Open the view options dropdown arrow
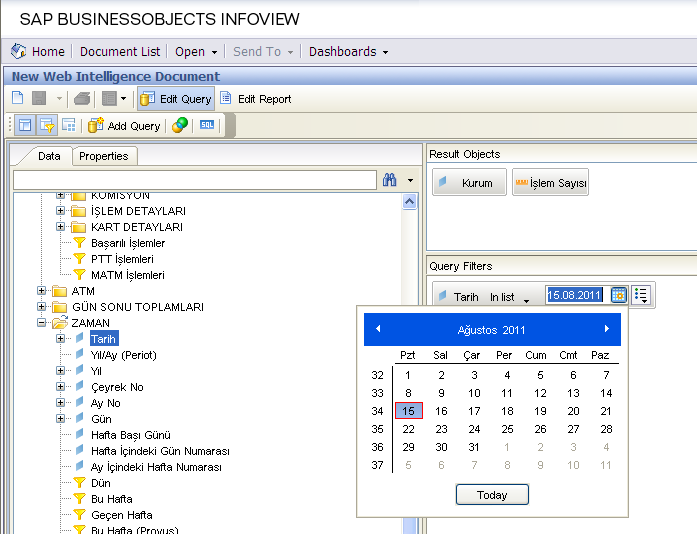Screen dimensions: 697x534 point(124,99)
